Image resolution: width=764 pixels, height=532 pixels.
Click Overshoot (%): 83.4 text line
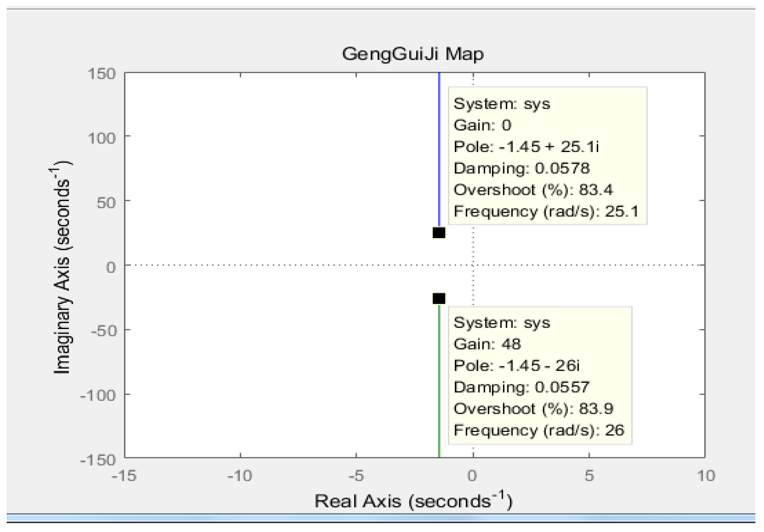(x=533, y=190)
